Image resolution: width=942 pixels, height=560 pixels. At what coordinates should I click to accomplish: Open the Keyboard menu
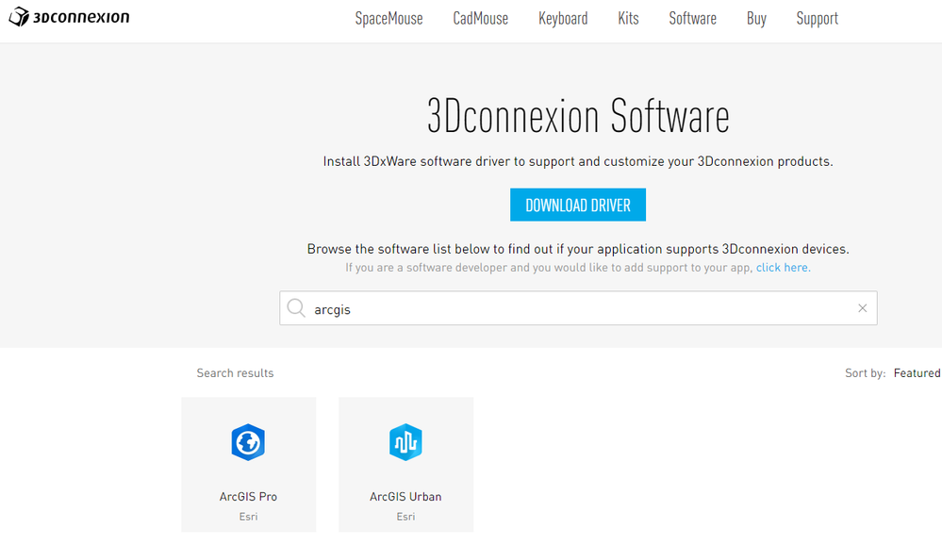[x=563, y=19]
